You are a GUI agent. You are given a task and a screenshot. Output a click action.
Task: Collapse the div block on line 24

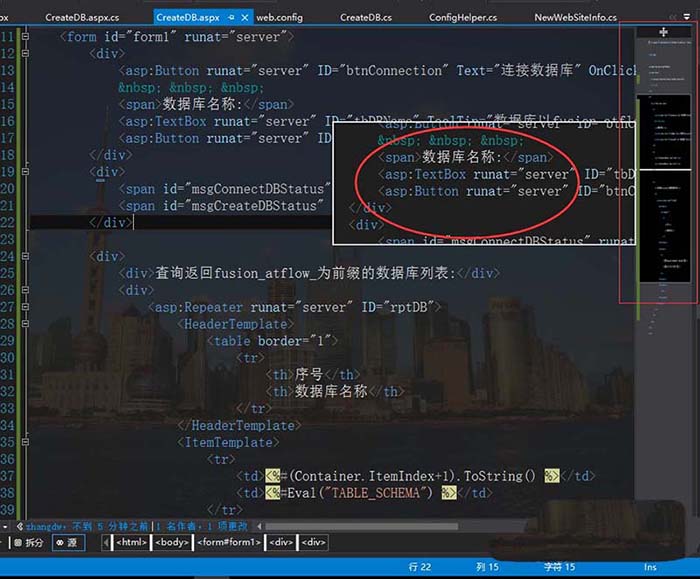click(25, 256)
